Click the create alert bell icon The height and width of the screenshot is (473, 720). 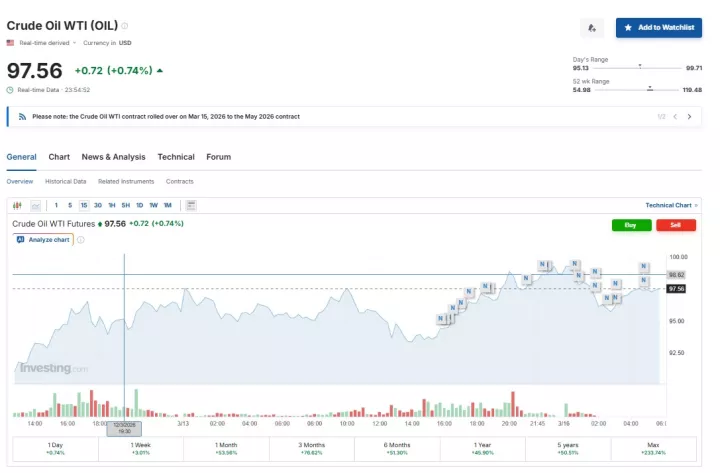tap(592, 28)
